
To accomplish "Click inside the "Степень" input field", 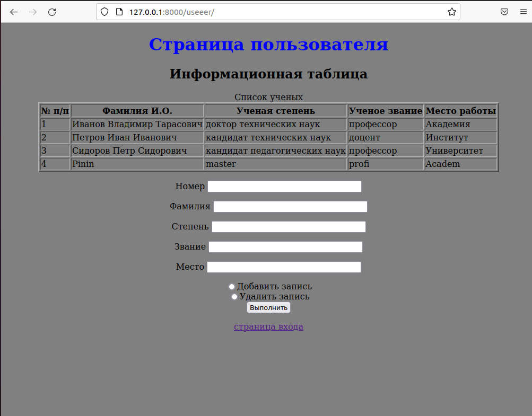I will 288,226.
